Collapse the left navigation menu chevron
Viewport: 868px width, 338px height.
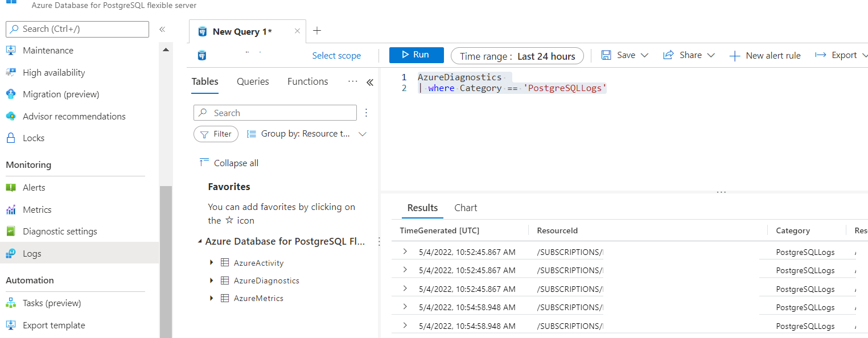coord(162,29)
